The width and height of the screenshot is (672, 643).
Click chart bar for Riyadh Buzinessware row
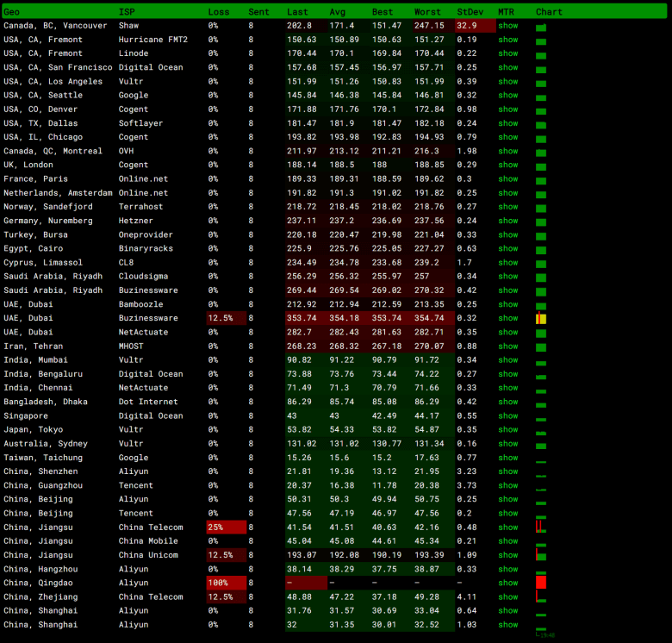point(541,292)
